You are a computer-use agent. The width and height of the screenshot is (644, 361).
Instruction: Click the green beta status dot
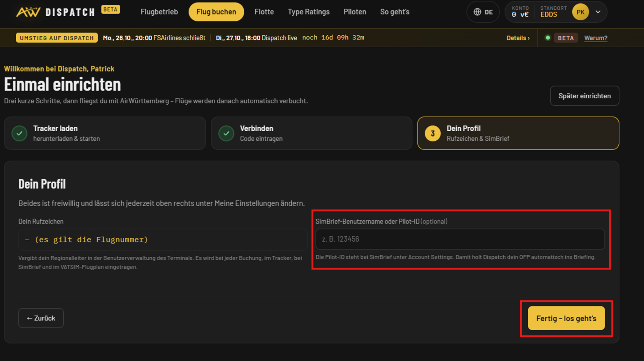coord(548,38)
